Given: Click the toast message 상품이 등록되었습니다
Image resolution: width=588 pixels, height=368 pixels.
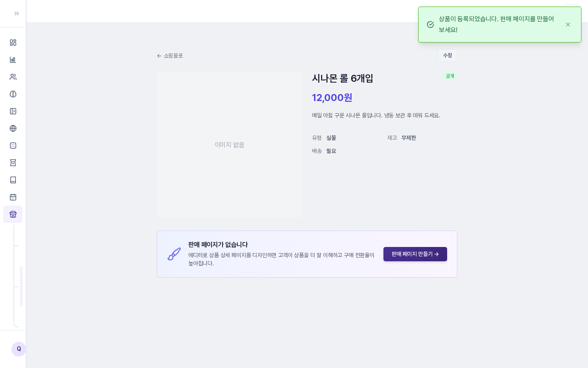Looking at the screenshot, I should pyautogui.click(x=497, y=25).
